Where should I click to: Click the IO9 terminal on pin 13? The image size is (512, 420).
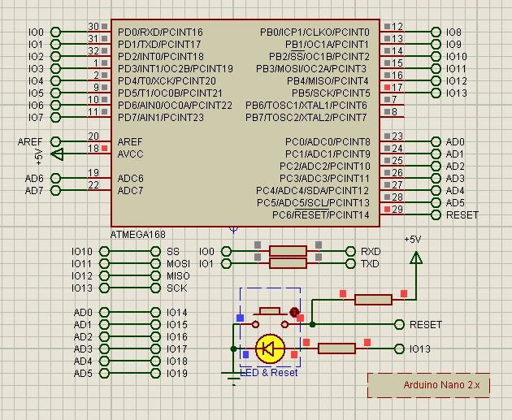click(x=436, y=44)
